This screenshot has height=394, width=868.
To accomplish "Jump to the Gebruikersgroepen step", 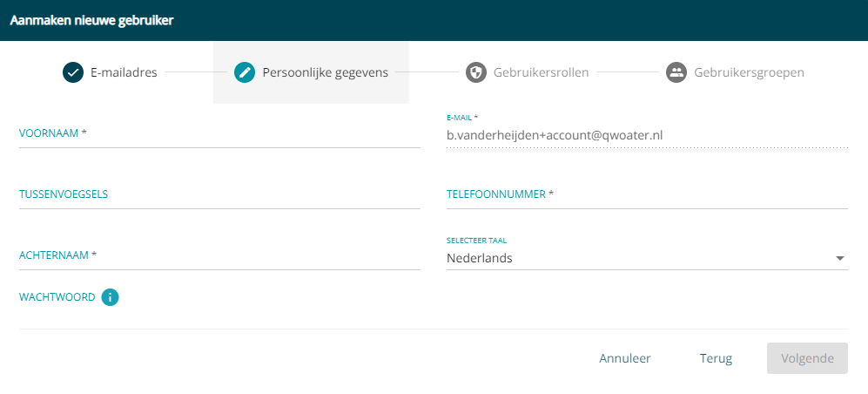I will [x=749, y=72].
